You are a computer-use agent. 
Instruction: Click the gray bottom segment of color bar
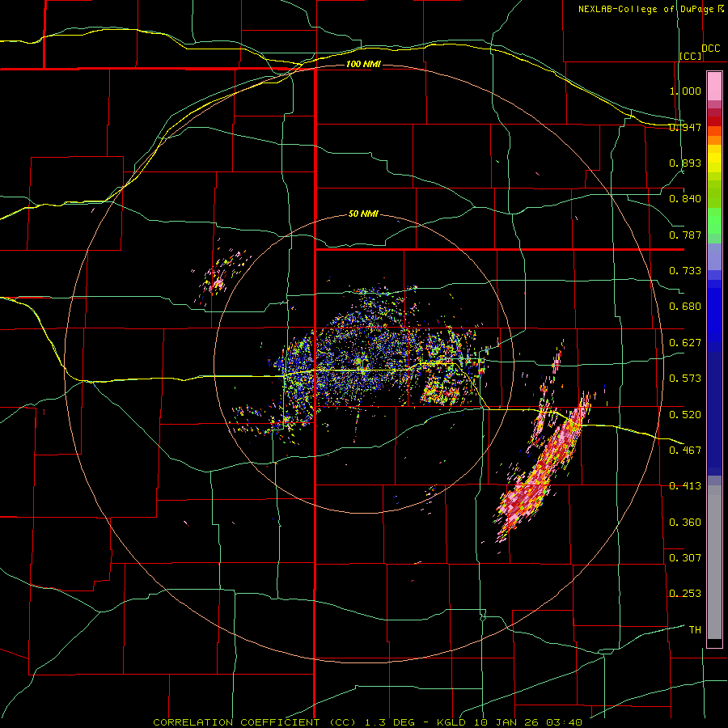click(714, 562)
